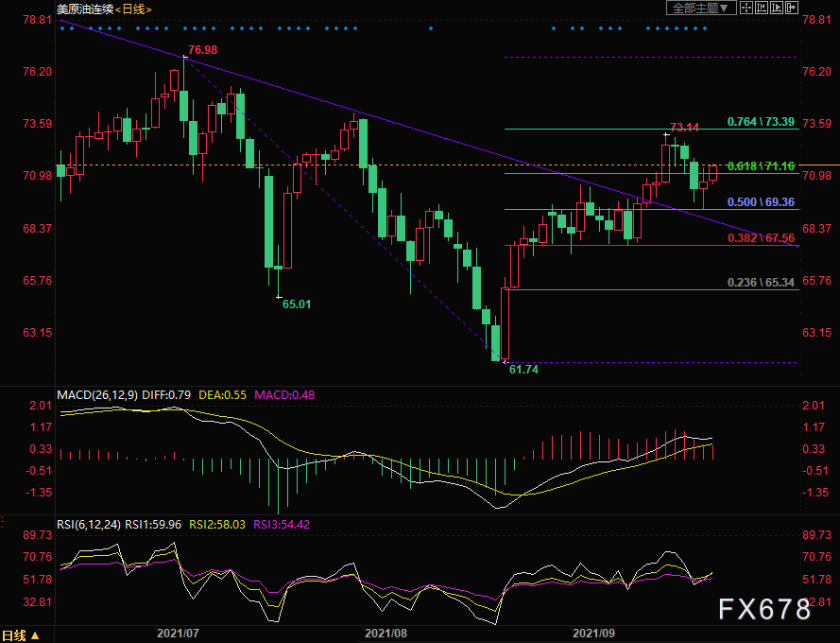Click the jump-to-start chart axis icon
This screenshot has height=643, width=840.
pyautogui.click(x=762, y=8)
